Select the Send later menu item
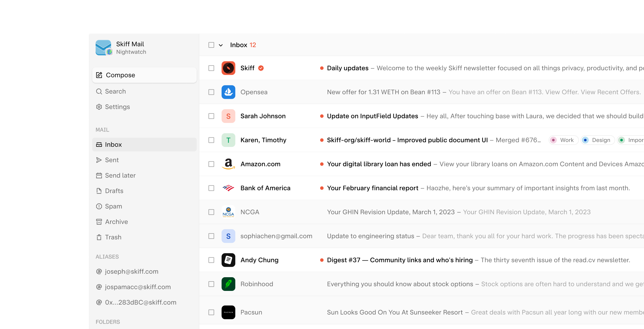The width and height of the screenshot is (644, 329). [x=120, y=175]
